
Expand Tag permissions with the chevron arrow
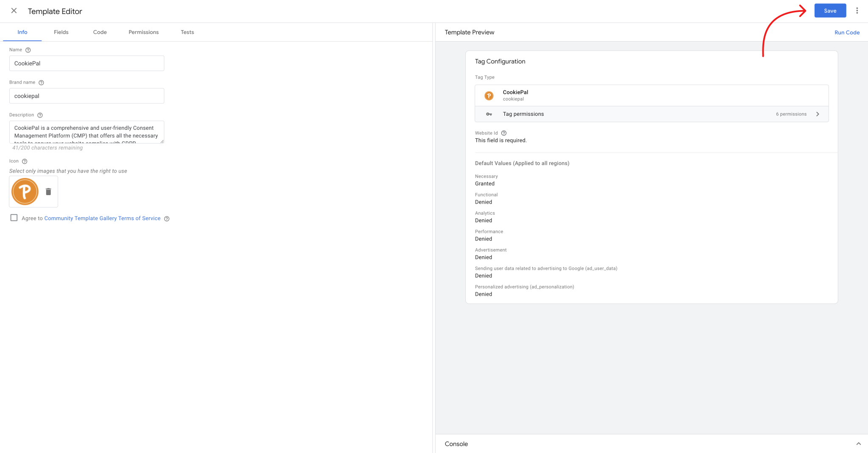tap(818, 114)
